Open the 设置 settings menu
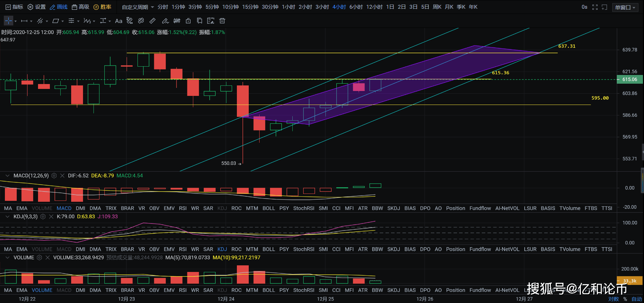 [x=37, y=7]
